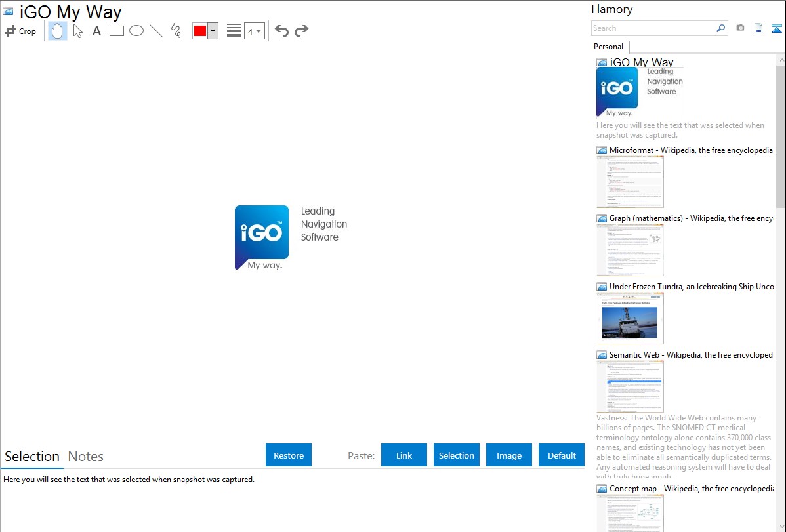
Task: Click the icon beside Concept map title
Action: (602, 489)
